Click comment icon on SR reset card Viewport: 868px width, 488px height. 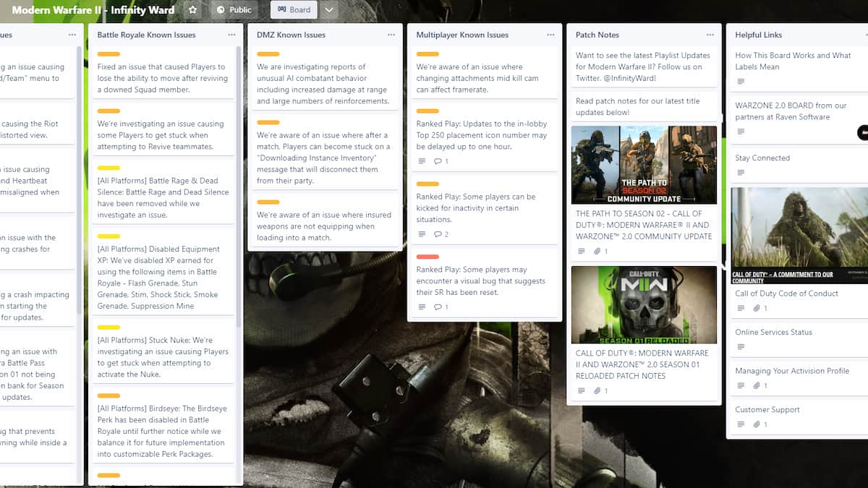(x=438, y=306)
